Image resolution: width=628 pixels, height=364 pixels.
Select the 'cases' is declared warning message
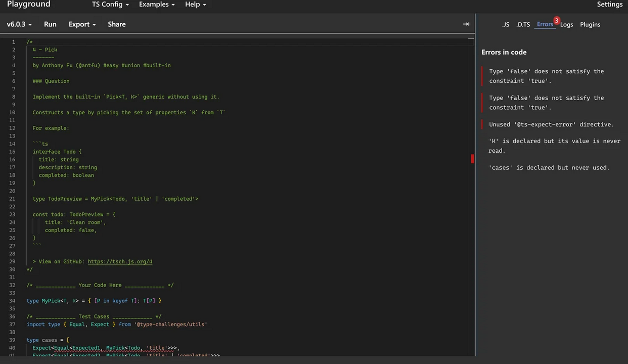tap(549, 167)
